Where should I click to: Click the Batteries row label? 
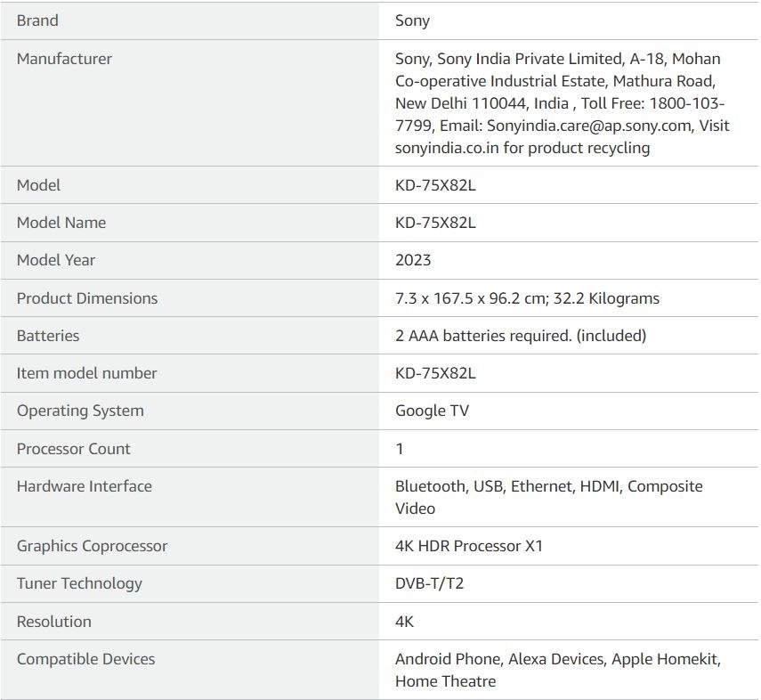coord(48,336)
